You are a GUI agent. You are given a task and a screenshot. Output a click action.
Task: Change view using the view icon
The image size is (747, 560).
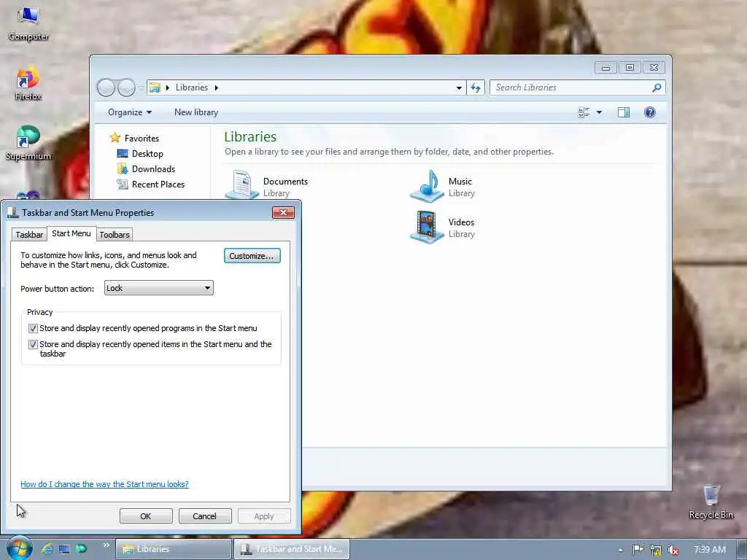click(584, 112)
